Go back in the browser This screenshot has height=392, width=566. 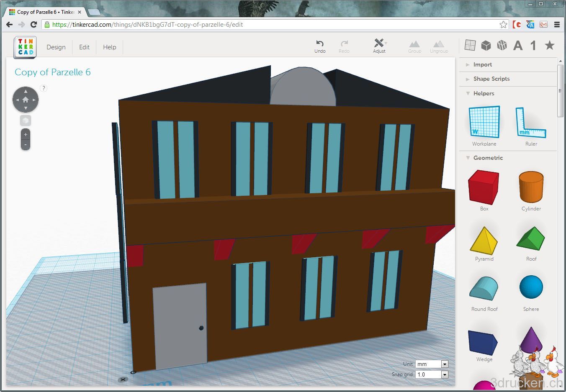[x=9, y=25]
